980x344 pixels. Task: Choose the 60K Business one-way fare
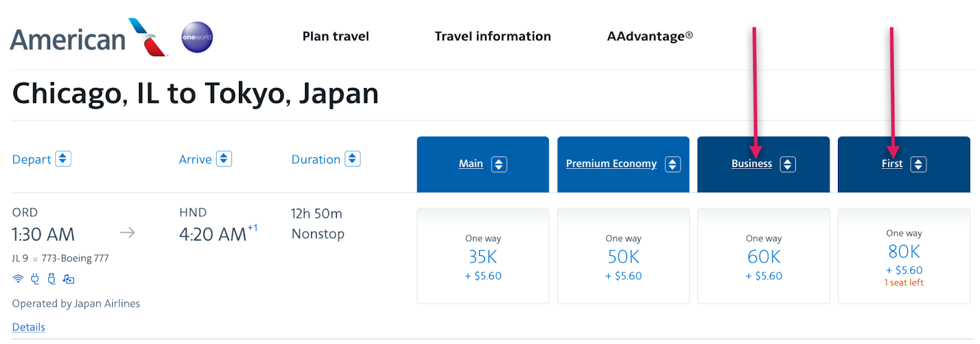click(x=763, y=256)
